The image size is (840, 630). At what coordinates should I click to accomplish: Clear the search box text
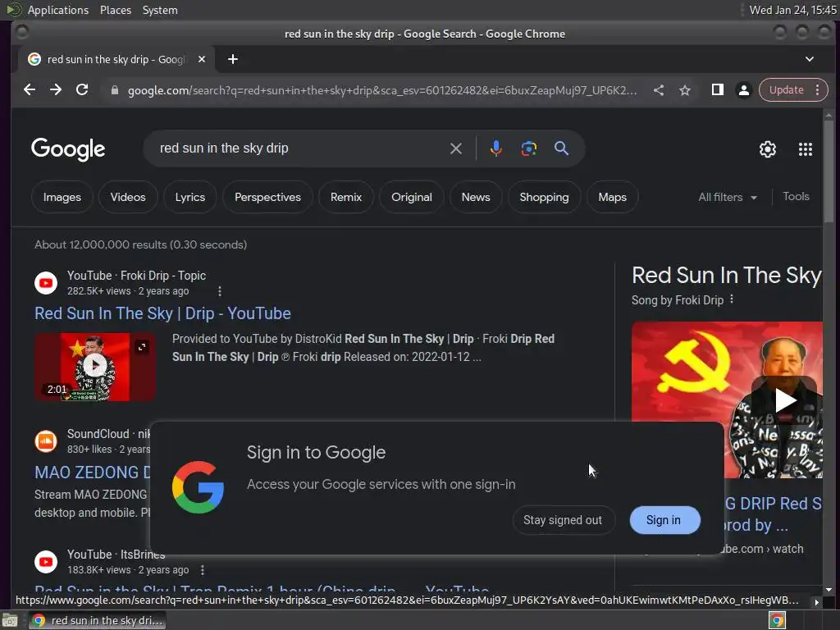coord(456,148)
